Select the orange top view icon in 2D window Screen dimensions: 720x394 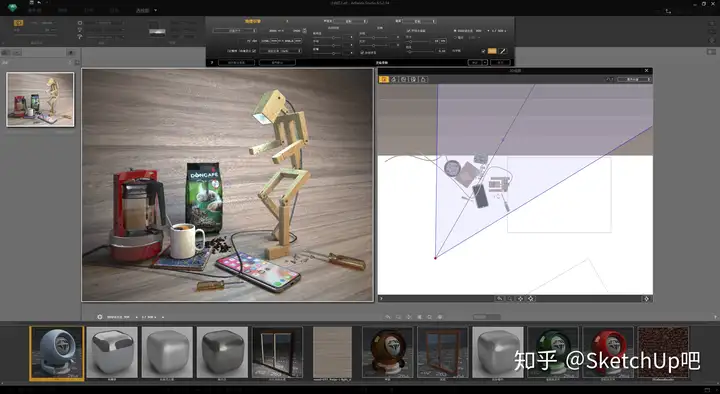click(x=384, y=79)
